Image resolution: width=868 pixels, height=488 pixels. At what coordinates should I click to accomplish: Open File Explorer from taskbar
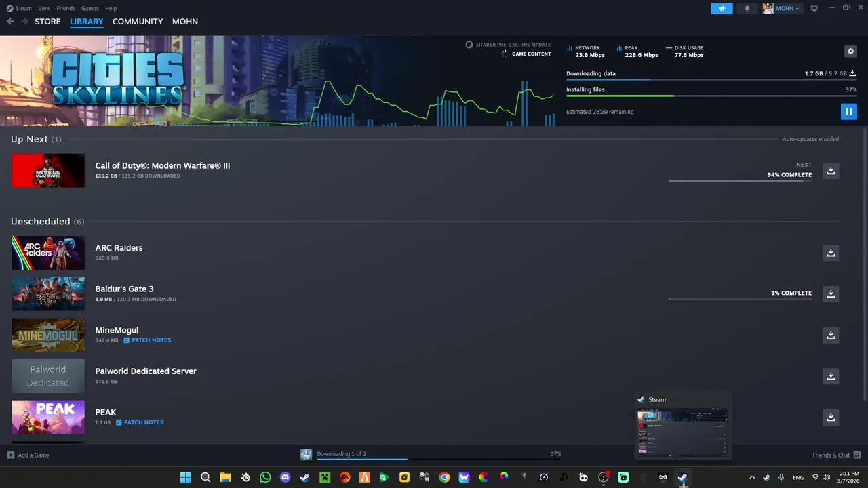pyautogui.click(x=225, y=477)
